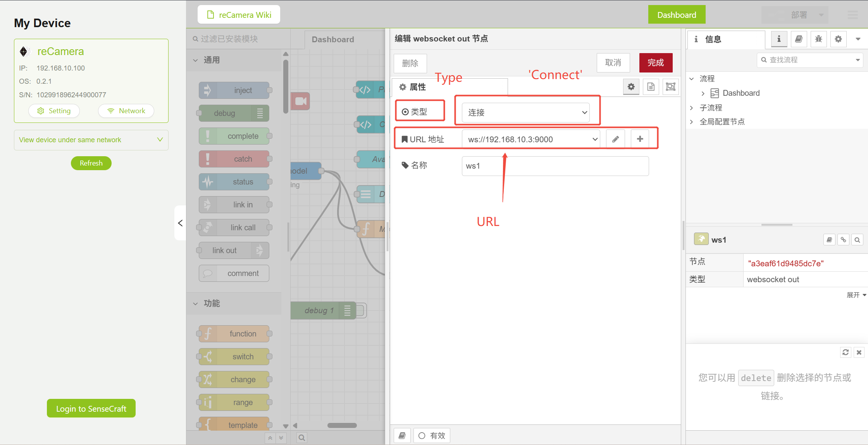Add a new URL config with the plus icon
This screenshot has width=868, height=445.
[x=640, y=139]
